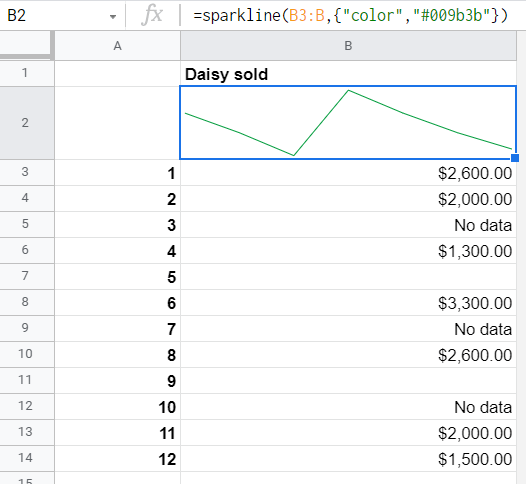Select row header 2
This screenshot has width=526, height=484.
coord(27,123)
